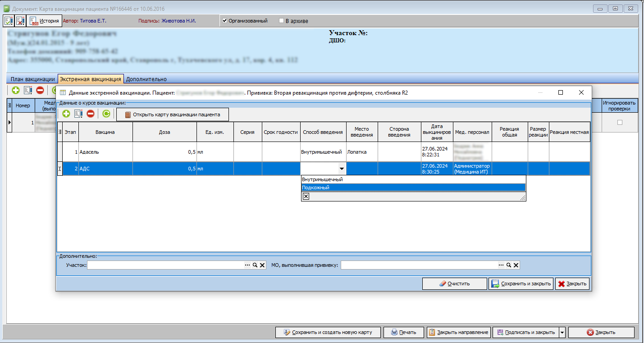Screen dimensions: 644x343
Task: Click the Мед. персонал column header
Action: click(x=472, y=132)
